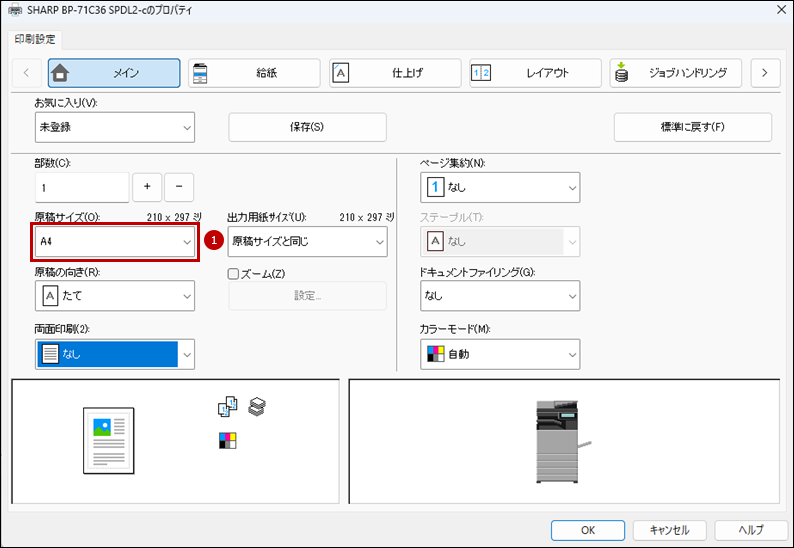Open the カラーモード dropdown

[x=500, y=354]
